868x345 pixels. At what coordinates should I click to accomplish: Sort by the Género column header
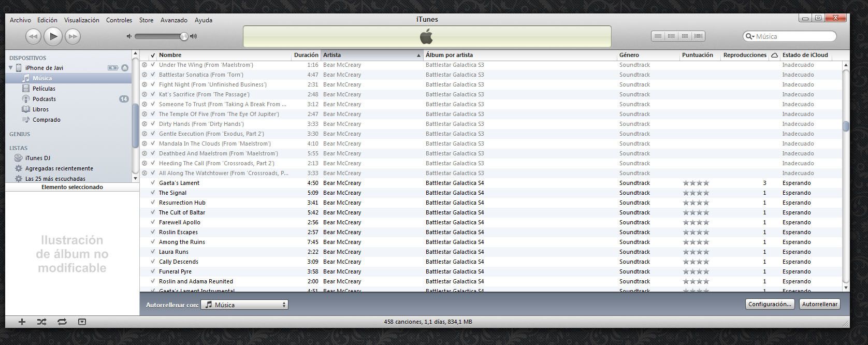pyautogui.click(x=648, y=55)
